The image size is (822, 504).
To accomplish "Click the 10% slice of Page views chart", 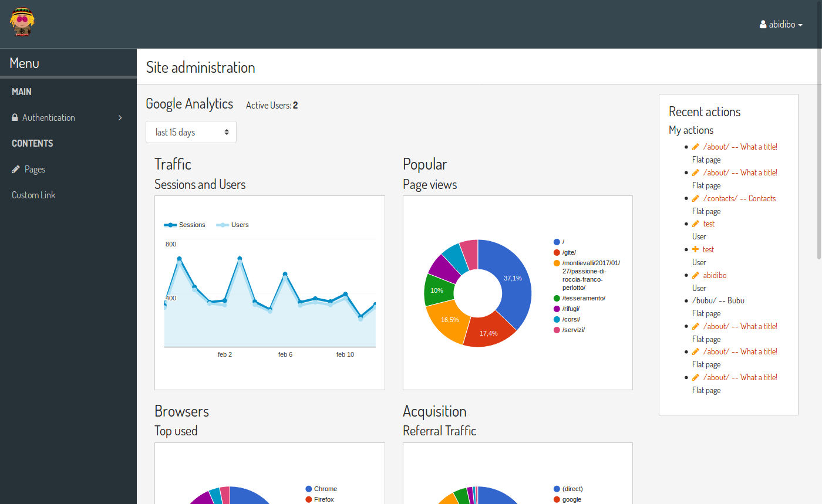I will tap(437, 290).
